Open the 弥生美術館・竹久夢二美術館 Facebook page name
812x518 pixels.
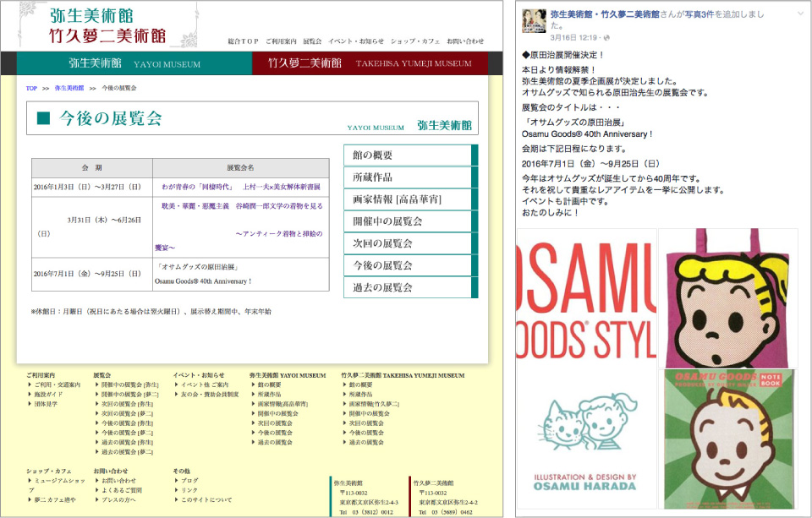point(605,14)
